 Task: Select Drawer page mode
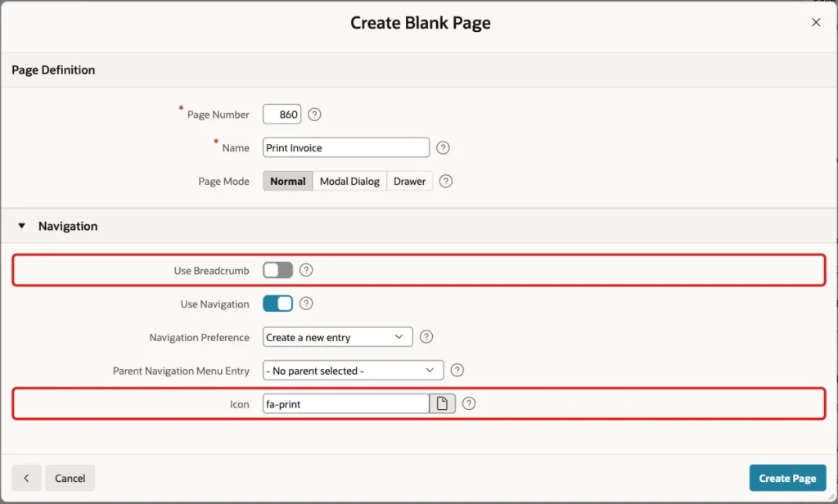click(x=409, y=181)
